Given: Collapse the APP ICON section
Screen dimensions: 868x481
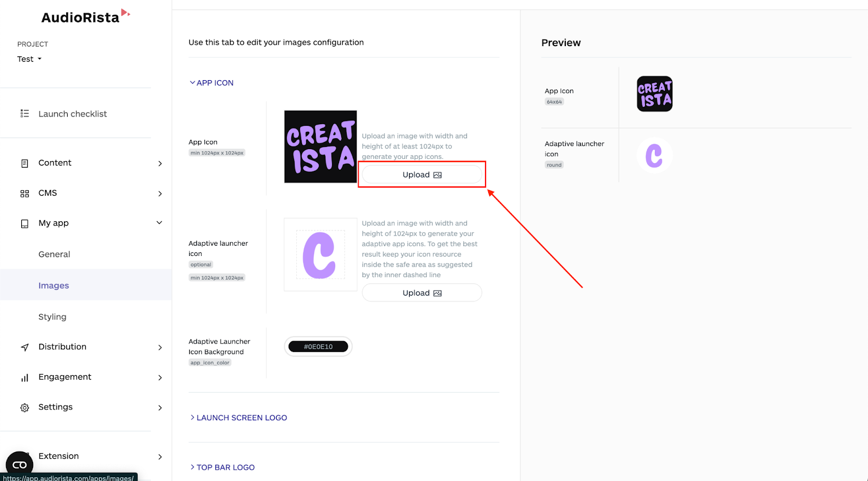Looking at the screenshot, I should tap(212, 83).
